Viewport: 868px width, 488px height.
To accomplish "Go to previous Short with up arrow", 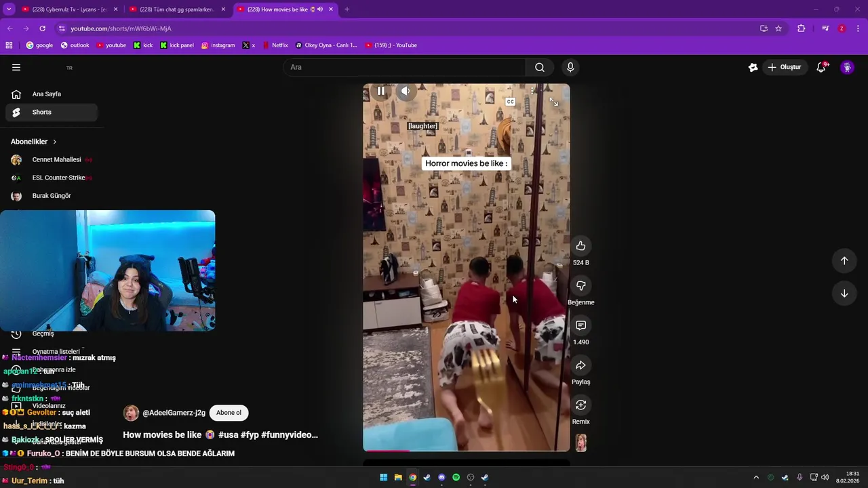I will click(x=844, y=261).
